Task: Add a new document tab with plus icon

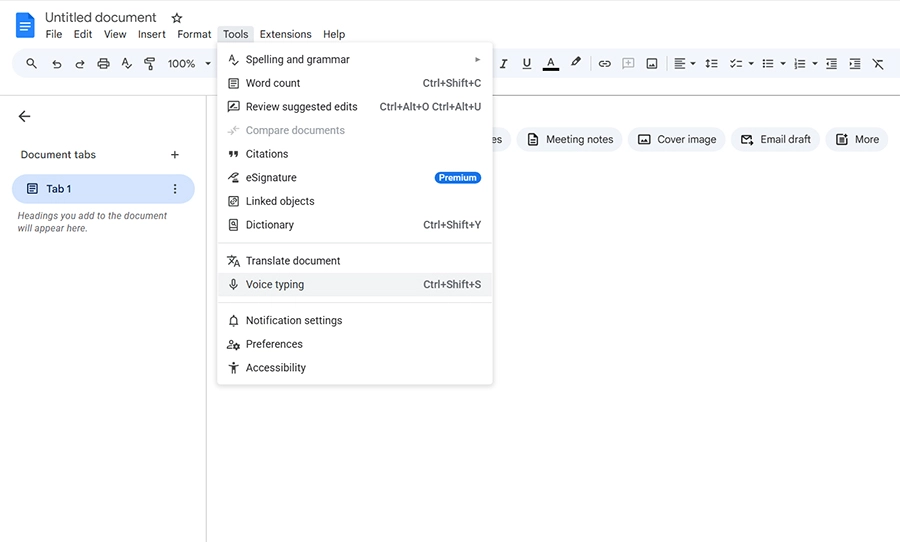Action: (x=175, y=154)
